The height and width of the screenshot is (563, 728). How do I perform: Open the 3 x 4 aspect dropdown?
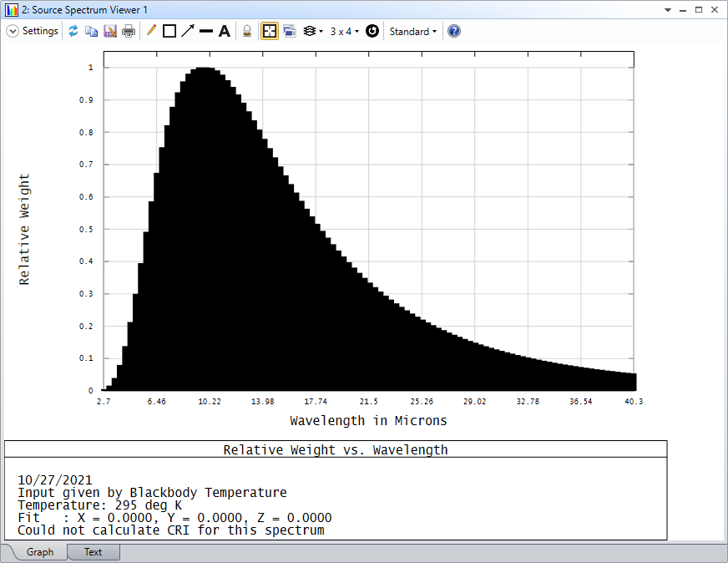(345, 31)
